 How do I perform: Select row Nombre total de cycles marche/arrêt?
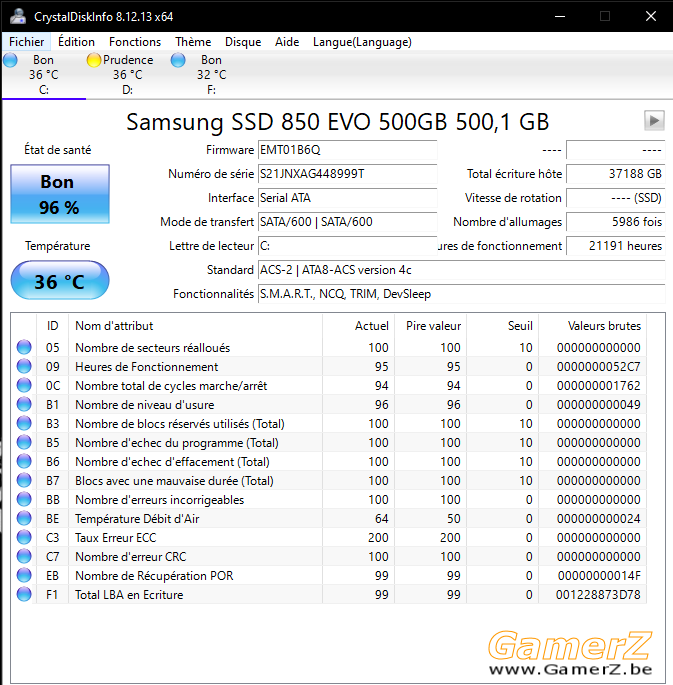click(329, 385)
